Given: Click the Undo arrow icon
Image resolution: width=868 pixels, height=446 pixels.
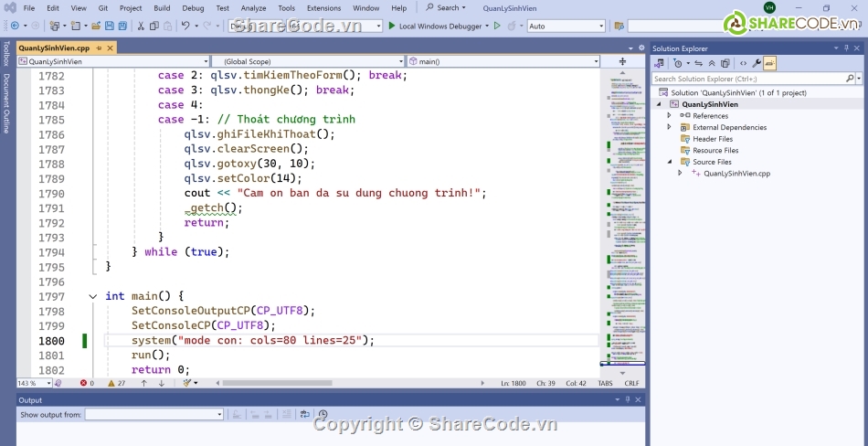Looking at the screenshot, I should pyautogui.click(x=185, y=26).
